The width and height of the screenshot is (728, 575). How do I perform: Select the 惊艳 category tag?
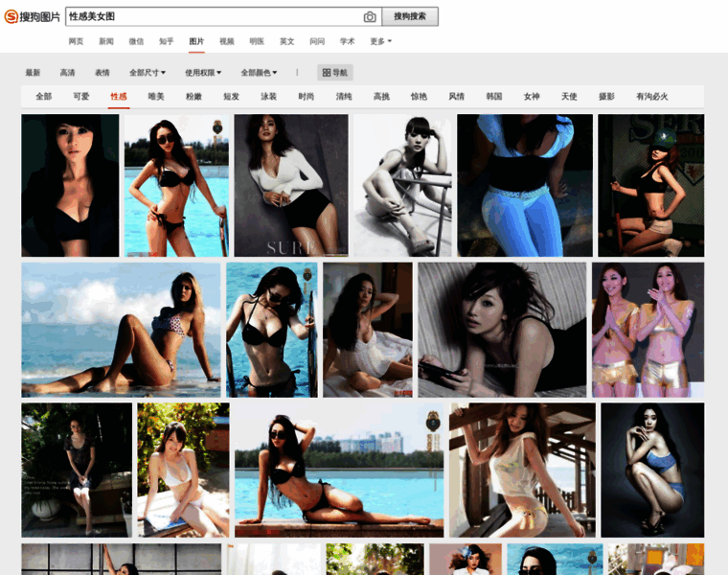419,97
